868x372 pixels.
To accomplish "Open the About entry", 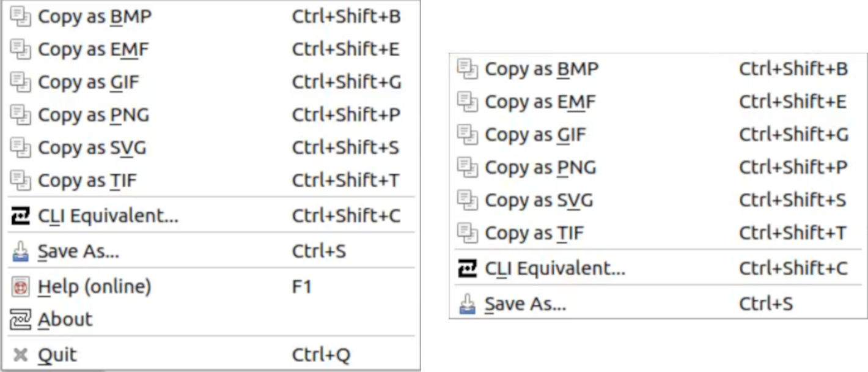I will (x=65, y=319).
